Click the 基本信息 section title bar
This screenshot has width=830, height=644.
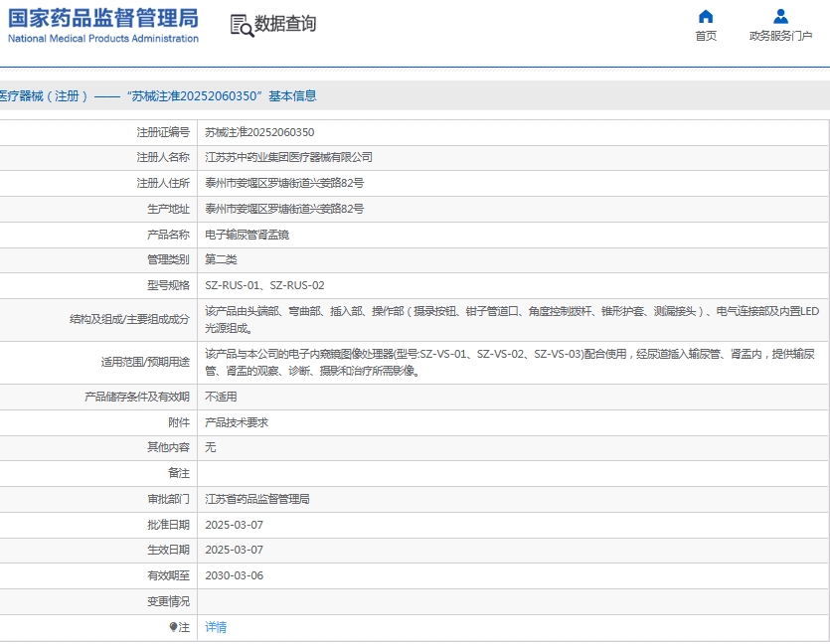tap(415, 95)
